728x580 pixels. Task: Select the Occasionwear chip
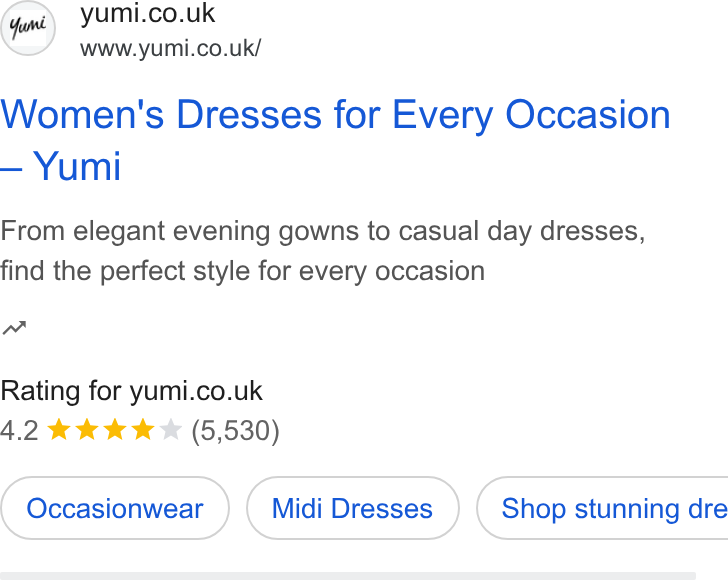pyautogui.click(x=115, y=508)
